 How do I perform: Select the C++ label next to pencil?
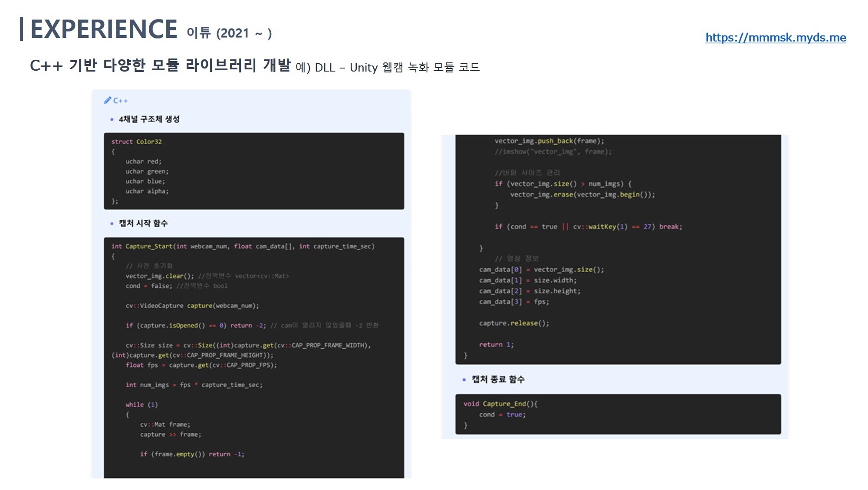(121, 101)
